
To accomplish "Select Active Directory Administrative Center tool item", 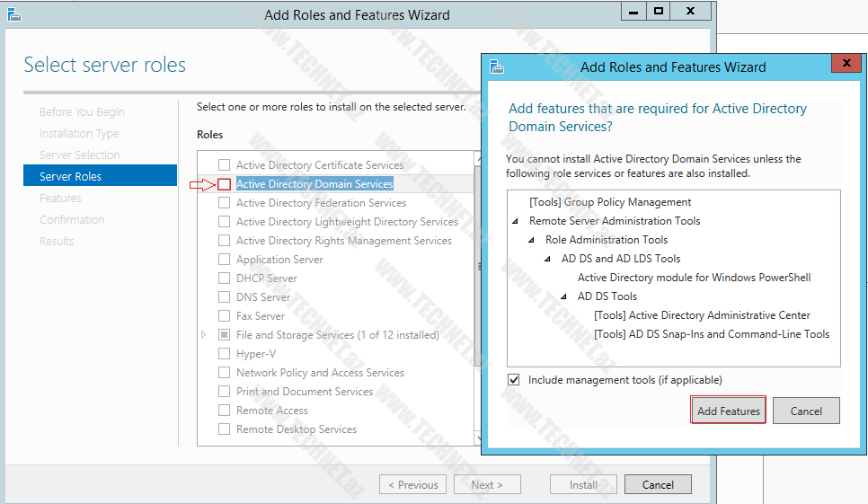I will [702, 315].
